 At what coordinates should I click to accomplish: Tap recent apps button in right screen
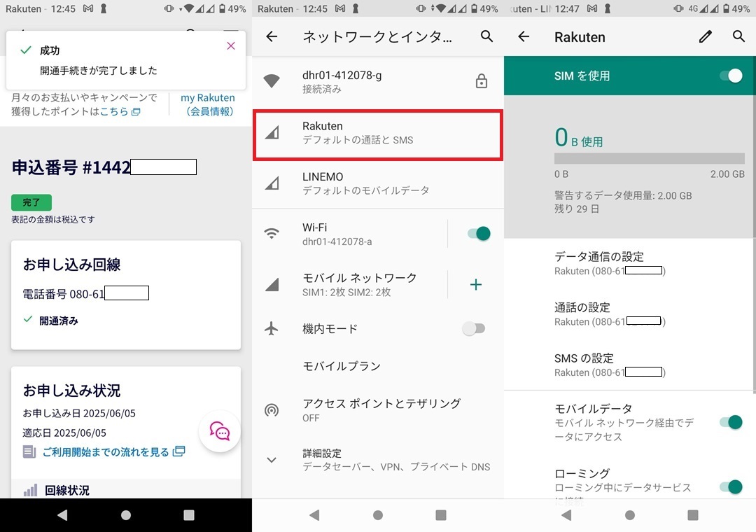tap(693, 515)
